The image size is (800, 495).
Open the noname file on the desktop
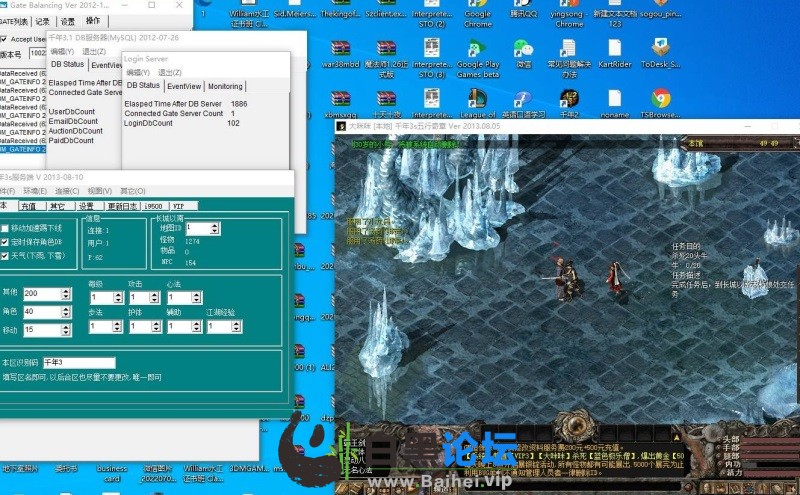(x=615, y=104)
